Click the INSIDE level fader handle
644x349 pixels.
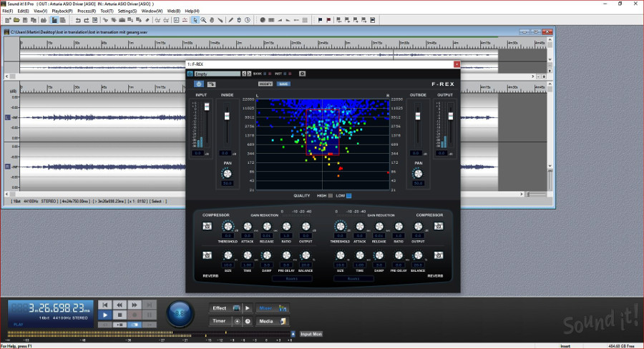(227, 116)
